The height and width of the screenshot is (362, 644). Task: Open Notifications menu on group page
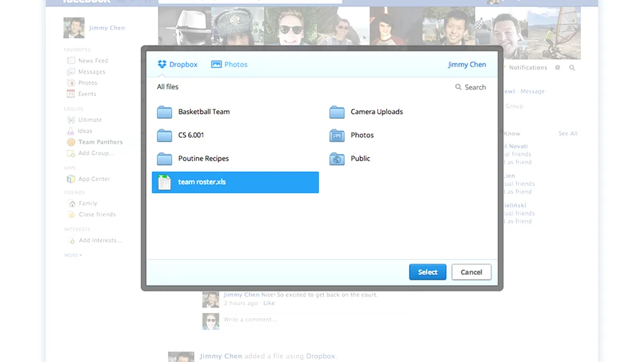point(528,68)
